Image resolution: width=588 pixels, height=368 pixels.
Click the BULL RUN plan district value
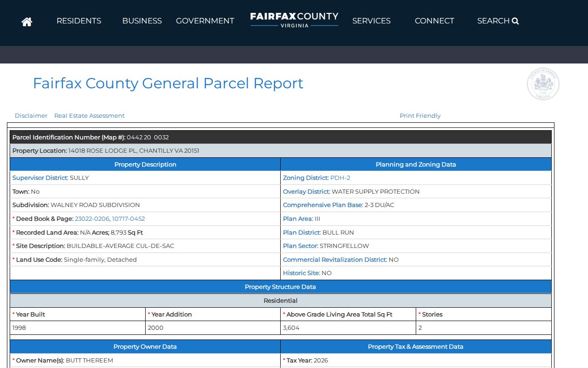tap(338, 233)
